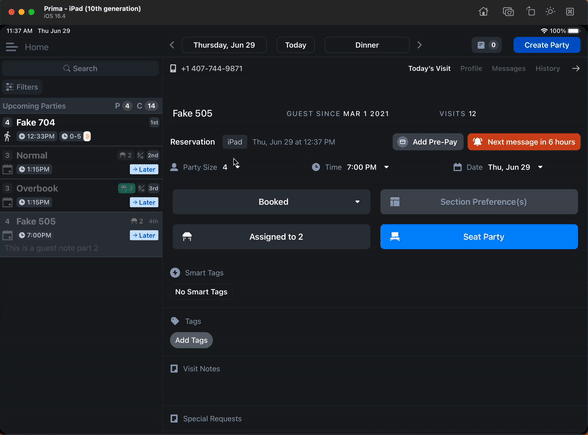Open the Booked status dropdown
The height and width of the screenshot is (435, 588).
pyautogui.click(x=272, y=202)
